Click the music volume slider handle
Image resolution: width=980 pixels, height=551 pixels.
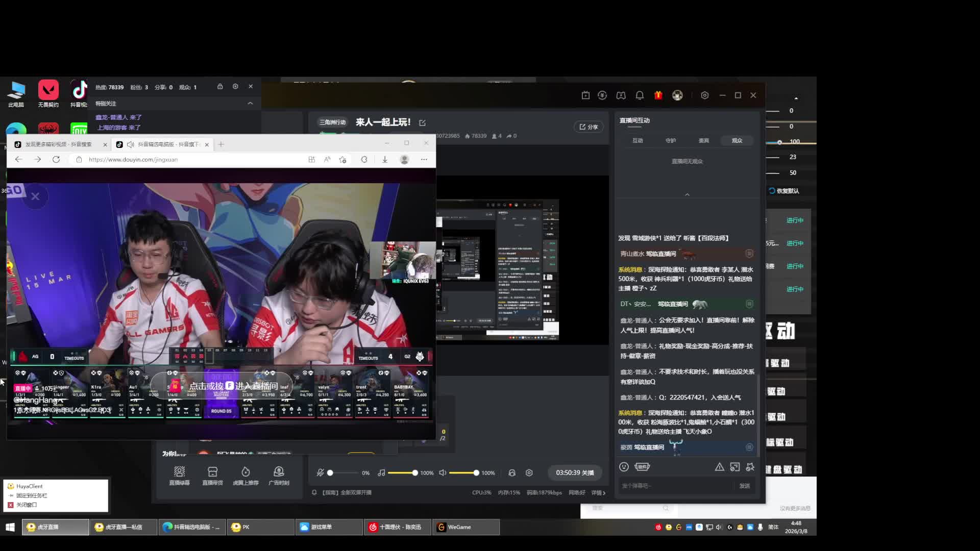[415, 473]
